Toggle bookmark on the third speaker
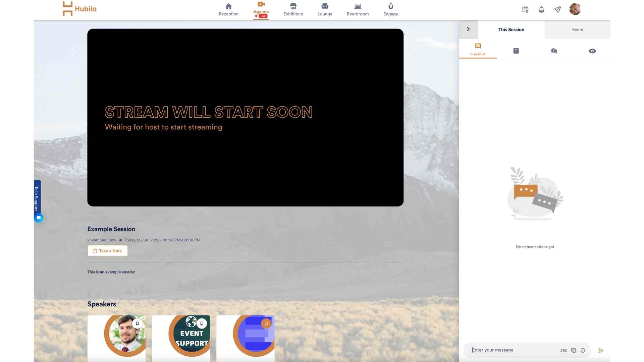 (x=266, y=323)
